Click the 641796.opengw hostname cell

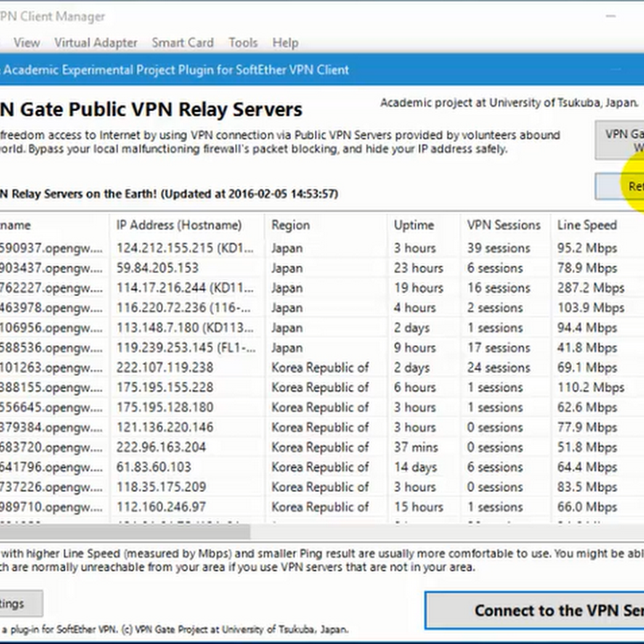pyautogui.click(x=51, y=467)
